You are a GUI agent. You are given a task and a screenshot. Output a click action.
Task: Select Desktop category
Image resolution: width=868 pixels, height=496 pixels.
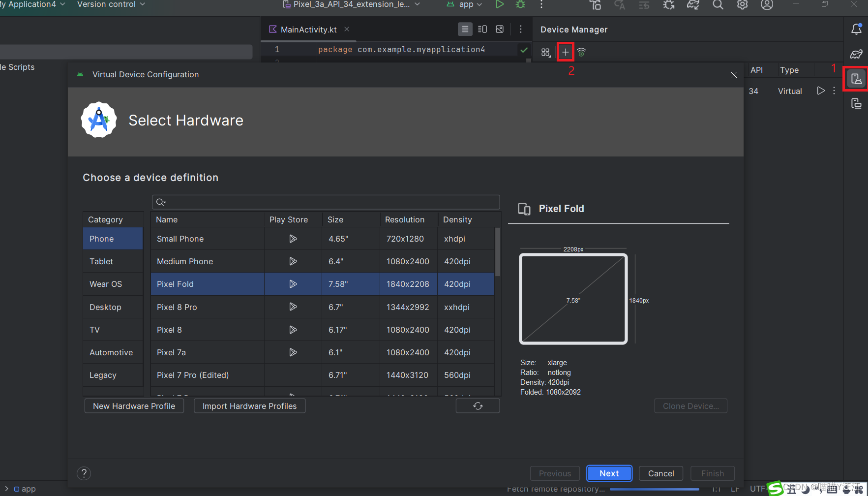113,307
